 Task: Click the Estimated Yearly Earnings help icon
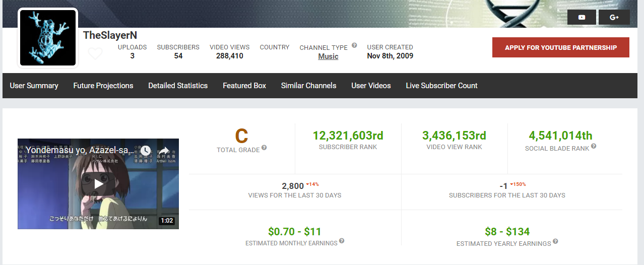click(x=555, y=241)
